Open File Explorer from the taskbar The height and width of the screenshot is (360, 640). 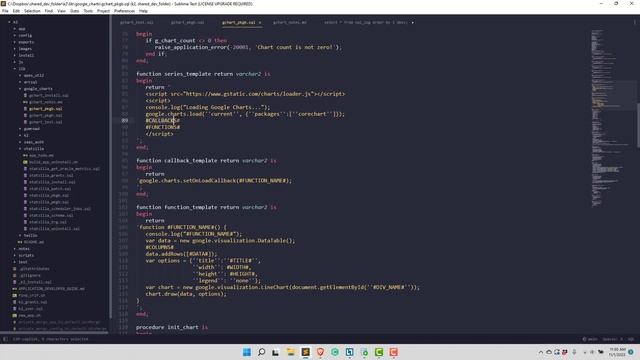pyautogui.click(x=291, y=352)
